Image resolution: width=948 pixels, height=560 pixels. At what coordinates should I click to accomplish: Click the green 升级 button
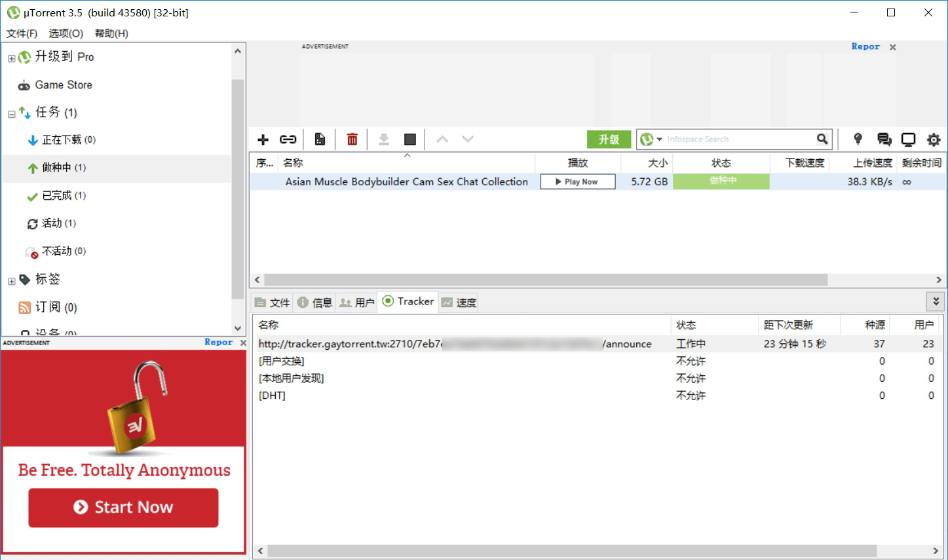[609, 140]
